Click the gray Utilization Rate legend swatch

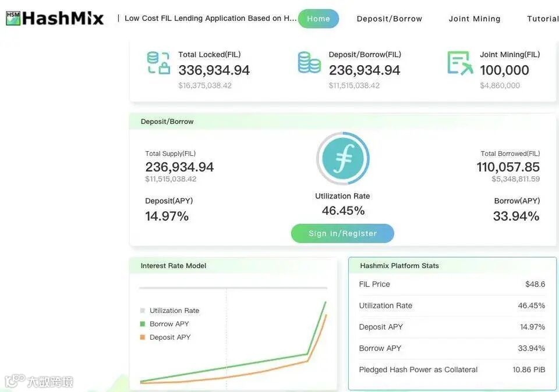[x=143, y=311]
